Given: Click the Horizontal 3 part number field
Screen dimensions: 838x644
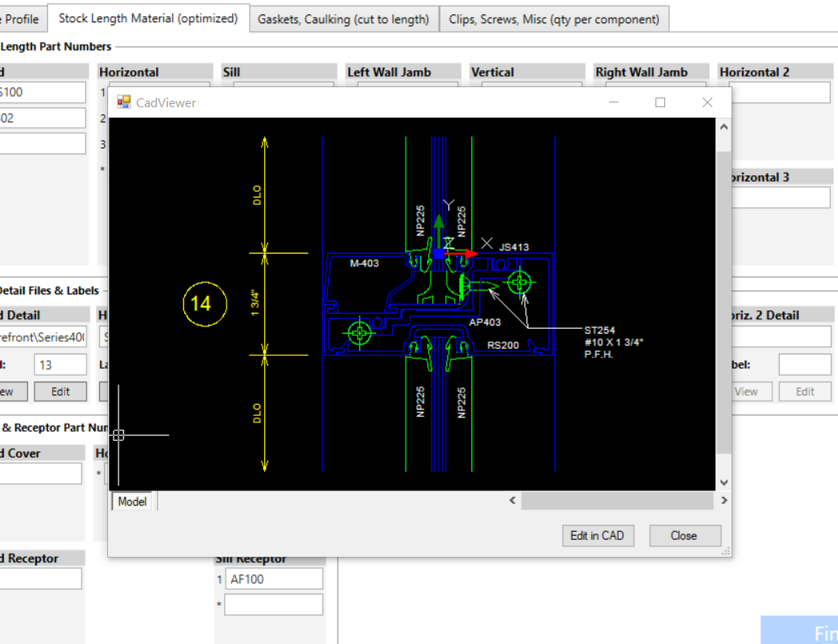Looking at the screenshot, I should pos(781,197).
